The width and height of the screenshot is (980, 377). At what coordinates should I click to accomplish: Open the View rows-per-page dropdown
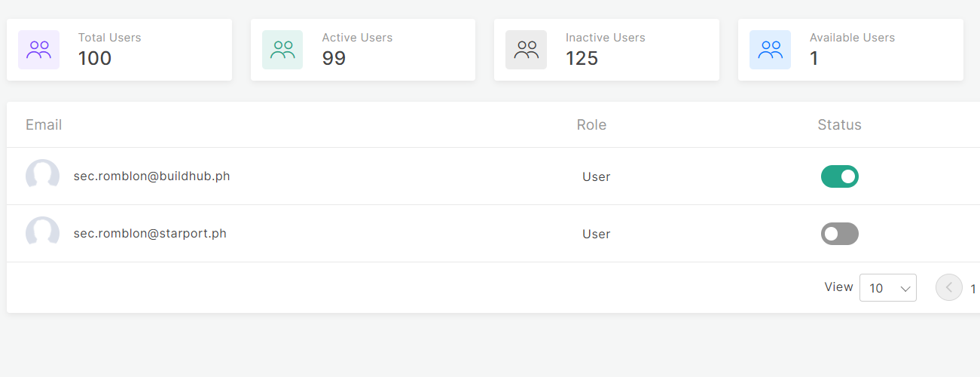pyautogui.click(x=887, y=288)
